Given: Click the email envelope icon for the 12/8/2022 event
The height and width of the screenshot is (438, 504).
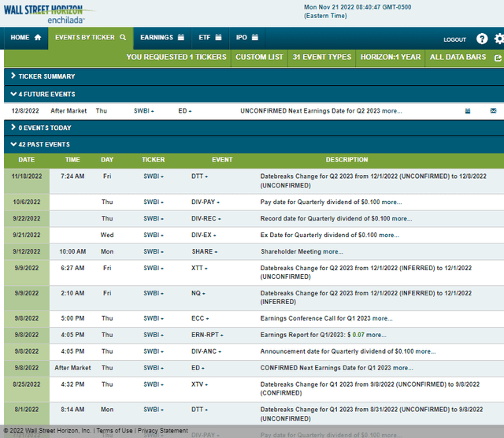Looking at the screenshot, I should coord(493,110).
